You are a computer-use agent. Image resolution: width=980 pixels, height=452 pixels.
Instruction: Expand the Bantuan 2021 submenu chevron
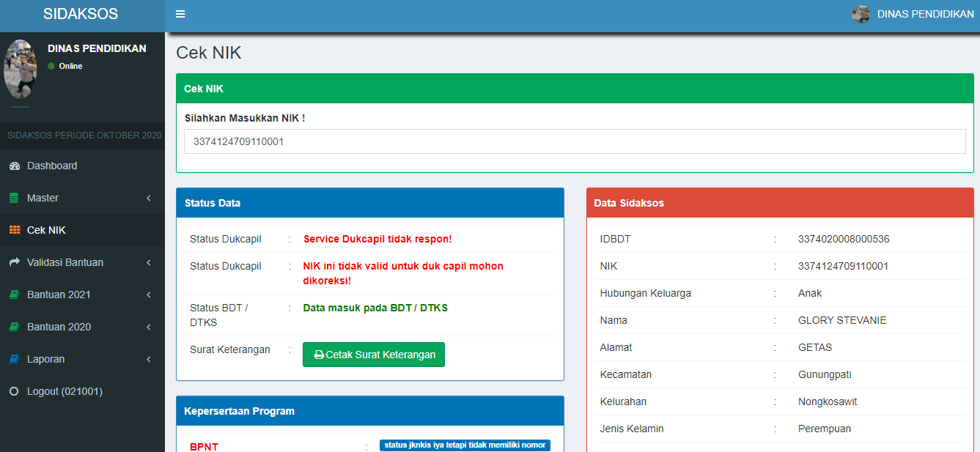coord(149,294)
